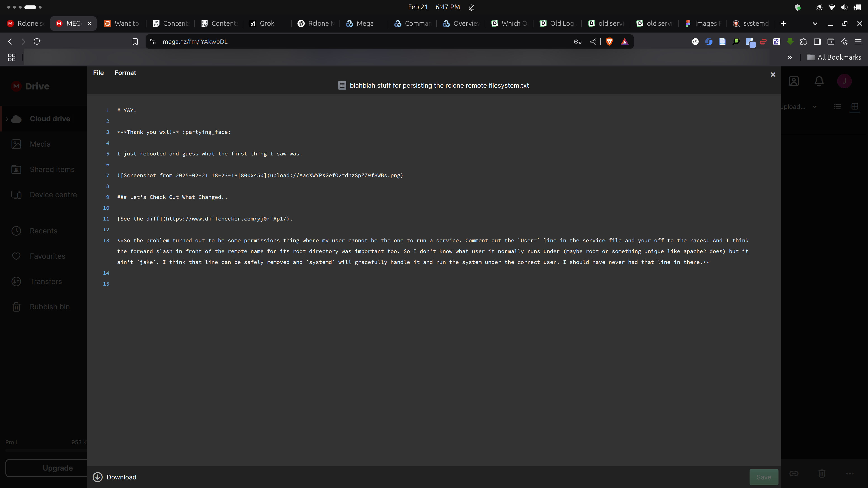Click the Download arrow icon

point(97,477)
